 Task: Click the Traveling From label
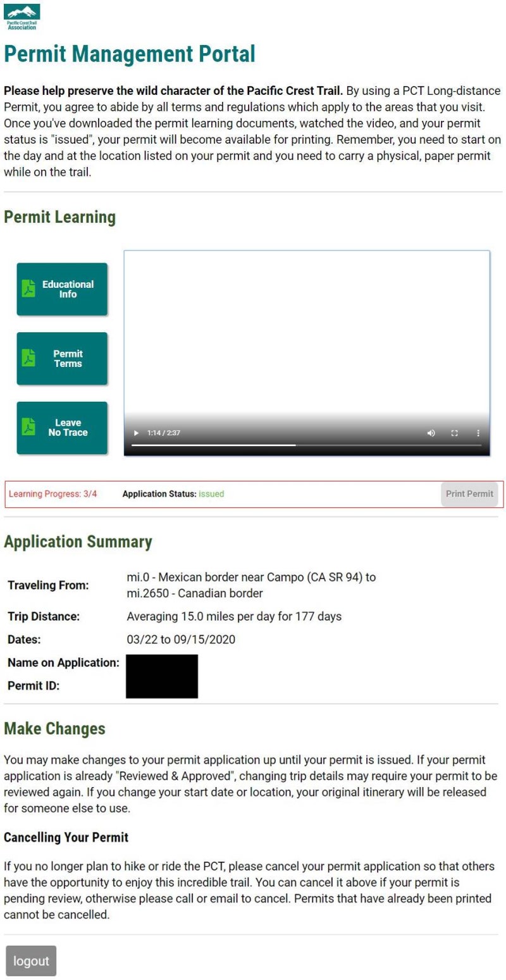pos(48,585)
